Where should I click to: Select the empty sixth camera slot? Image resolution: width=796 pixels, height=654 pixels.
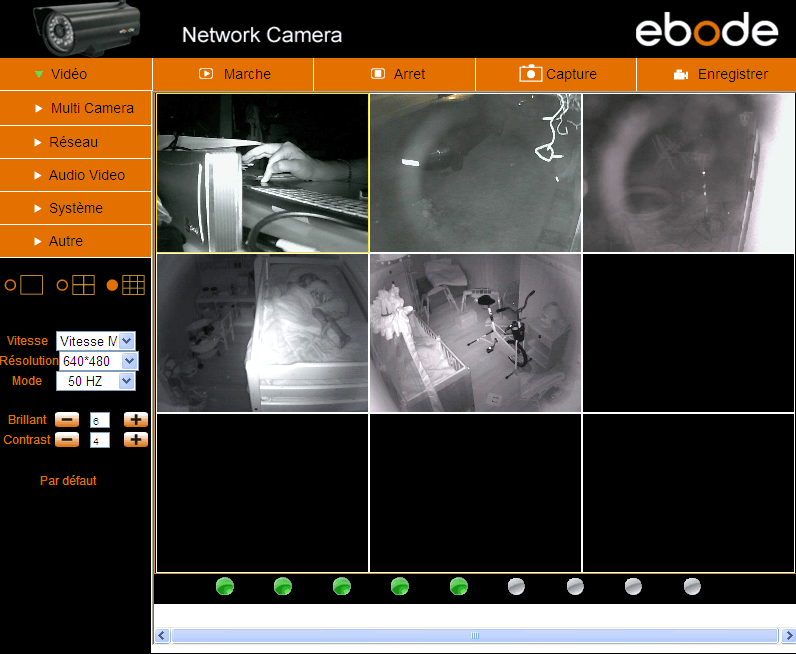(x=688, y=333)
